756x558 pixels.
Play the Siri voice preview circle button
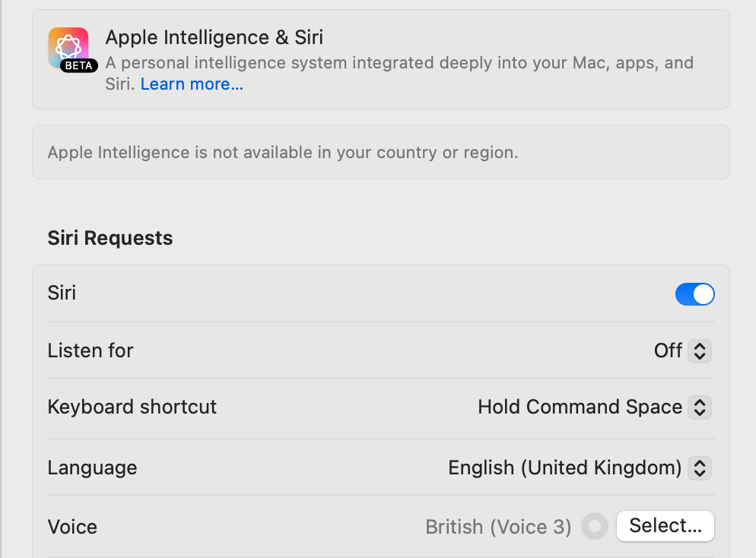[x=595, y=526]
